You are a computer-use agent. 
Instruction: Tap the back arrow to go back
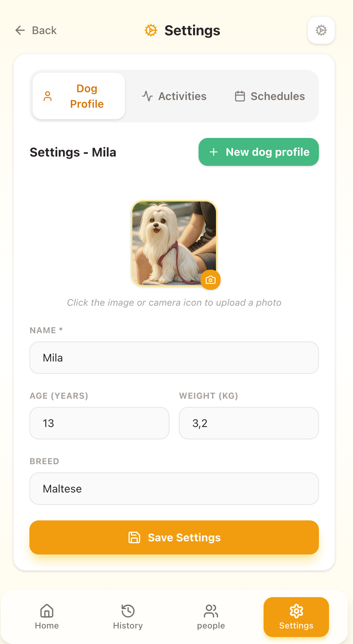pos(20,30)
